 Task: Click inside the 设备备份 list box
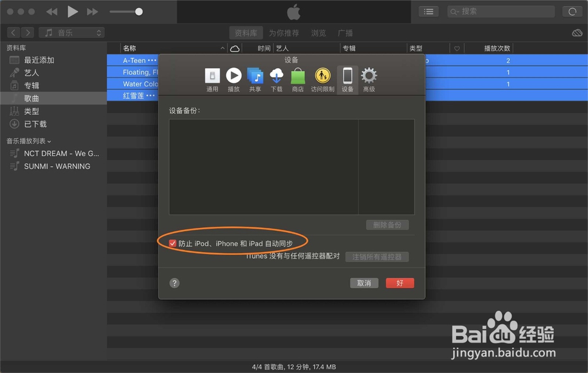pyautogui.click(x=292, y=167)
